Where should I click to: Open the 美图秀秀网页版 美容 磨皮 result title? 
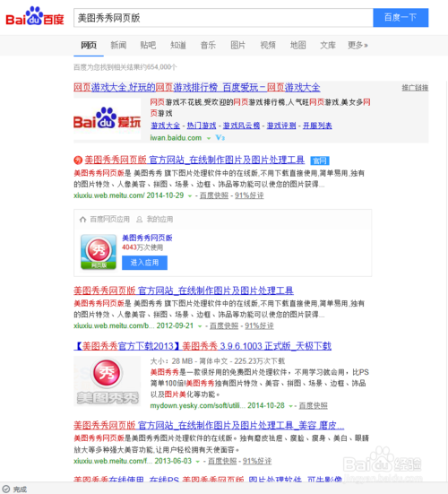click(x=209, y=426)
